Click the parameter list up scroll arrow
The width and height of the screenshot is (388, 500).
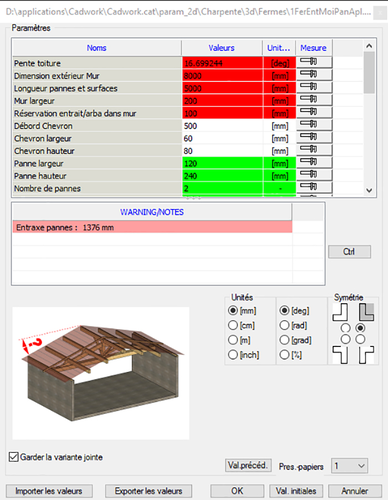tap(369, 46)
